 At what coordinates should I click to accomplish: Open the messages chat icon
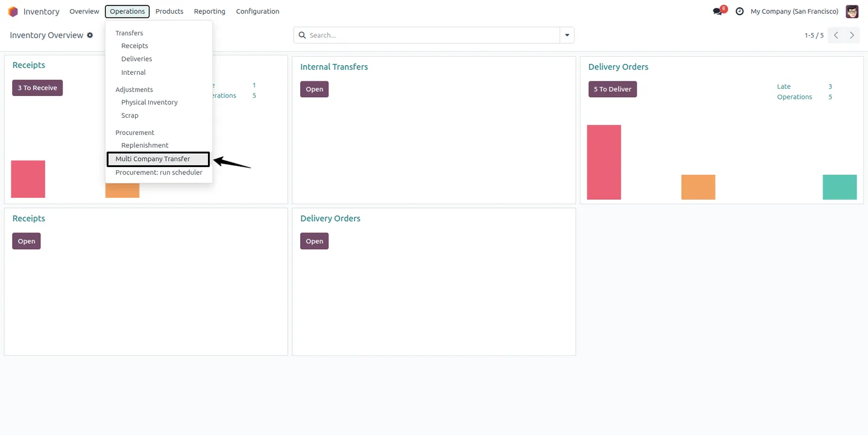pyautogui.click(x=717, y=11)
